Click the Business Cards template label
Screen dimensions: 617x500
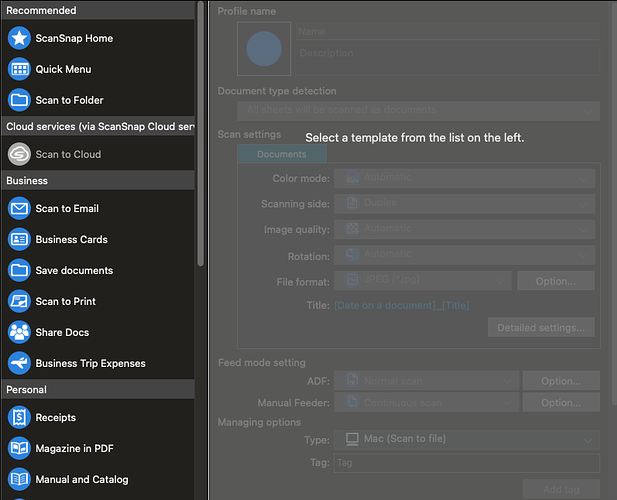pyautogui.click(x=71, y=239)
